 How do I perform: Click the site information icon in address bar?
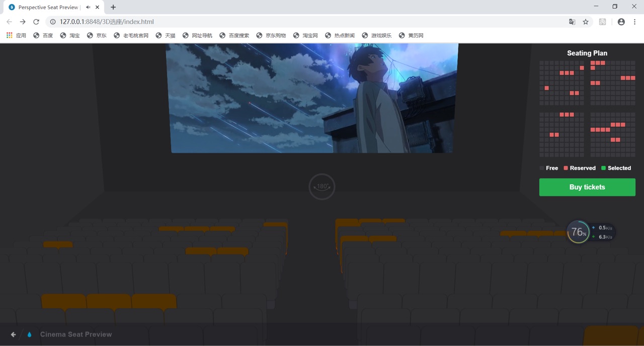click(52, 22)
